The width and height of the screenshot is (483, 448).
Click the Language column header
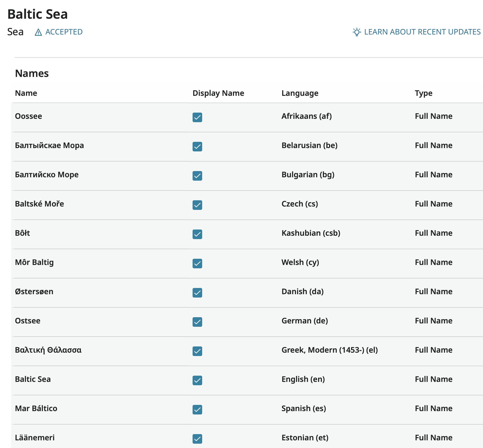[300, 93]
